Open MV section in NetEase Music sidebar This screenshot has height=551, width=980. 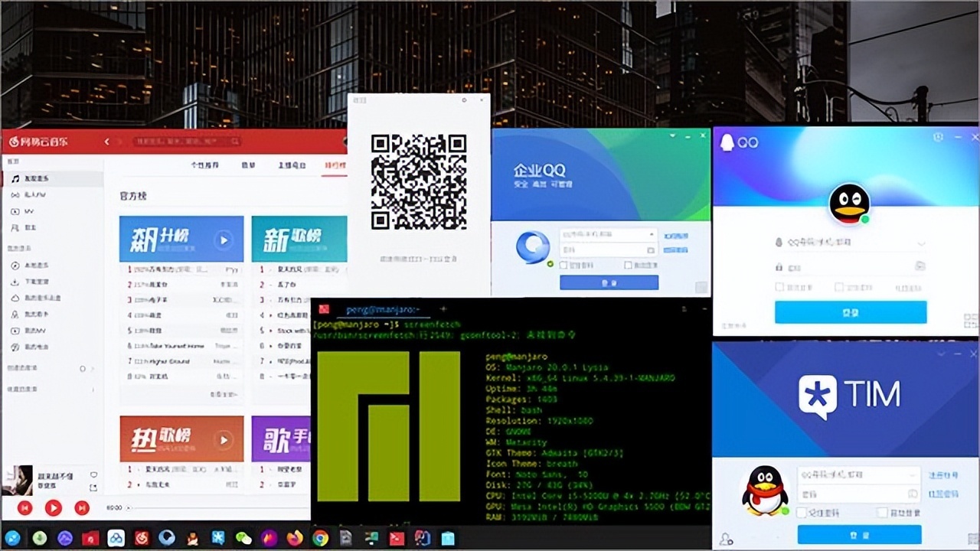tap(51, 211)
